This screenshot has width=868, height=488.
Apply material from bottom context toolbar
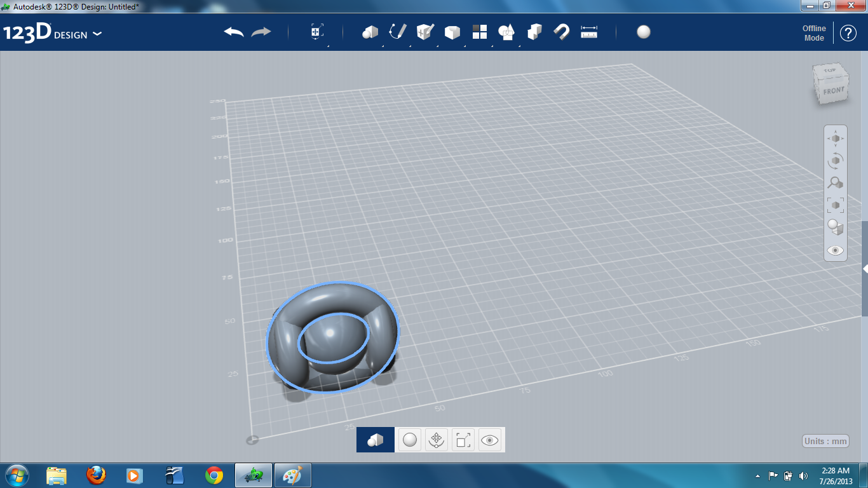click(x=410, y=440)
